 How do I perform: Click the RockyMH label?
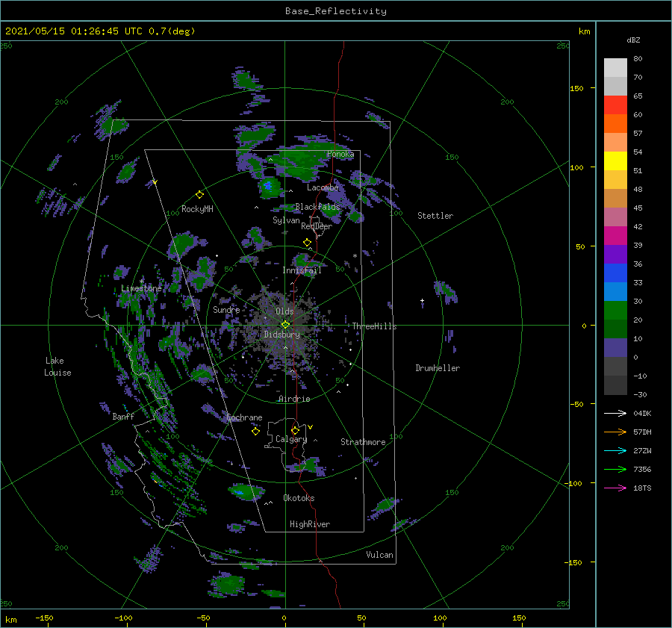pyautogui.click(x=197, y=209)
